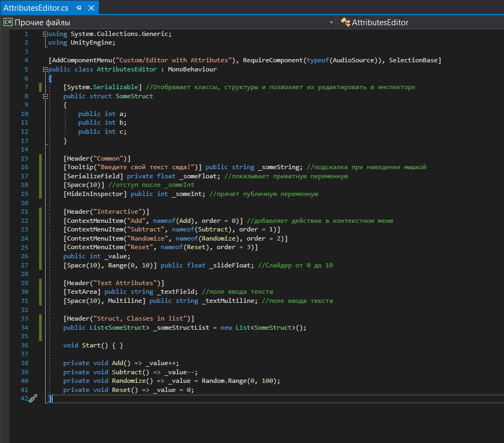This screenshot has width=504, height=443.
Task: Click the "Common" header string
Action: 109,158
